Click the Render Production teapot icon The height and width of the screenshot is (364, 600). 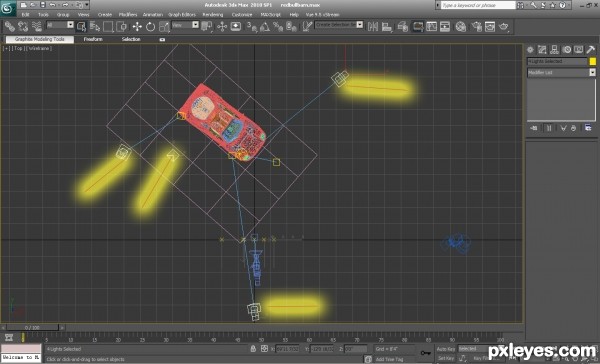tap(504, 26)
